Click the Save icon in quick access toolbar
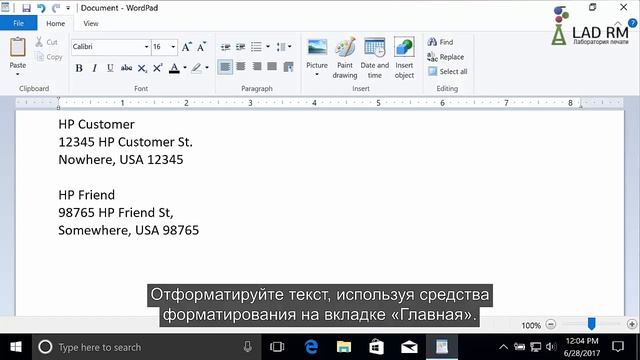This screenshot has height=360, width=640. pyautogui.click(x=27, y=8)
